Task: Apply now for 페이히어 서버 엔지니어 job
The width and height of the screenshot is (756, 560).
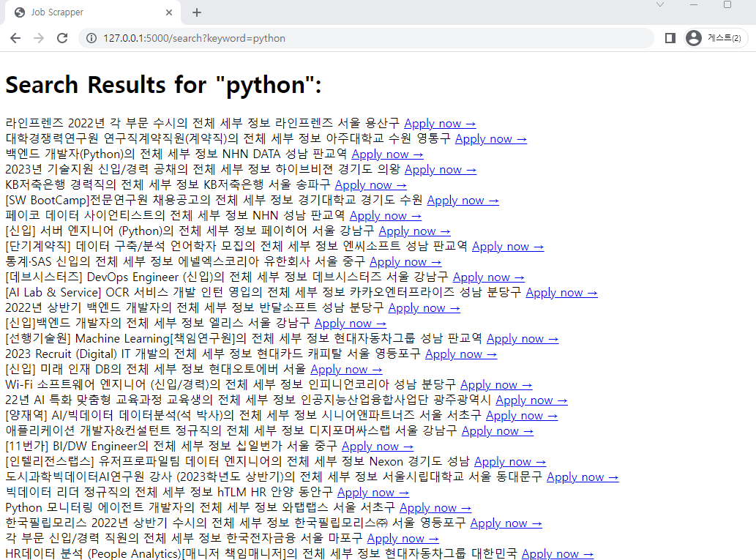Action: pos(415,231)
